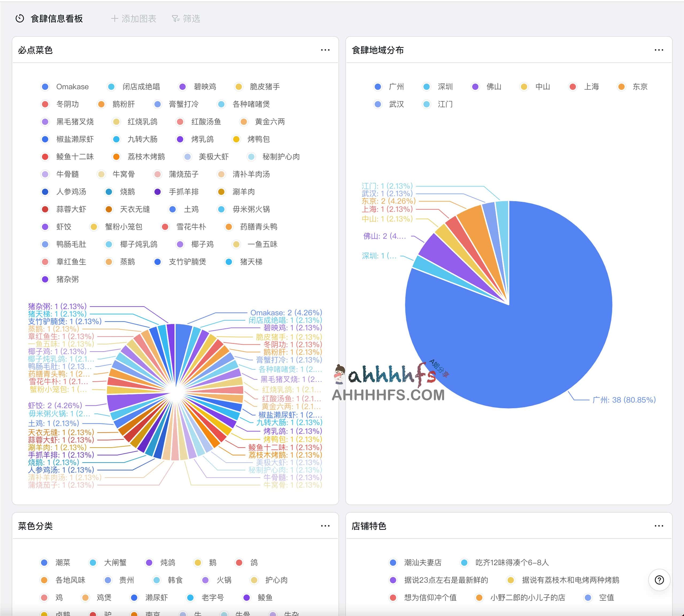This screenshot has width=684, height=616.
Task: Click the 上海 legend red dot
Action: 573,87
